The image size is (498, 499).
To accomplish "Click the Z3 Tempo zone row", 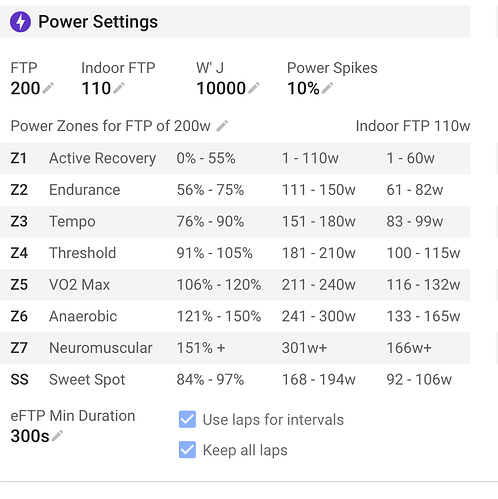I will [235, 222].
